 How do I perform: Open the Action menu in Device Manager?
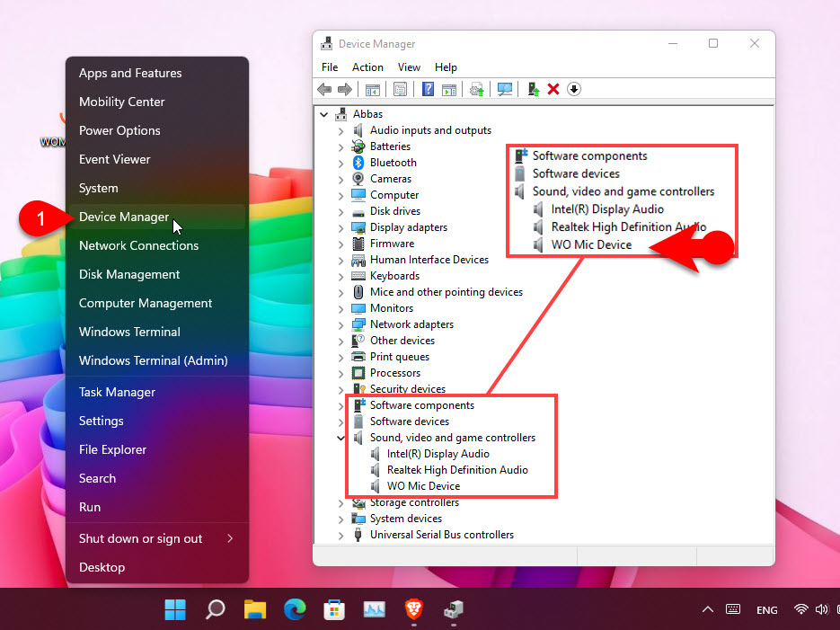367,67
